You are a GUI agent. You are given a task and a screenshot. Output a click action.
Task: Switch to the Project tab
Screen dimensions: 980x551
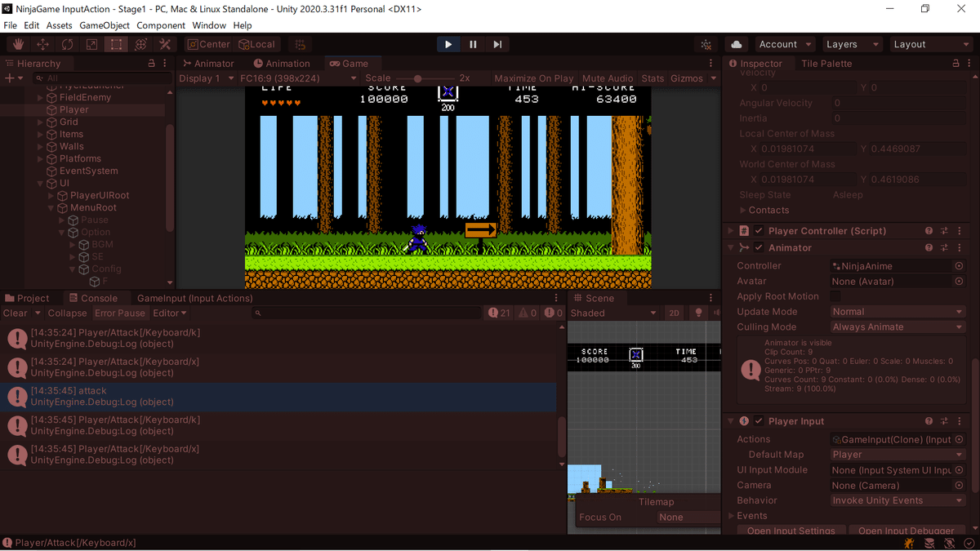pos(27,299)
